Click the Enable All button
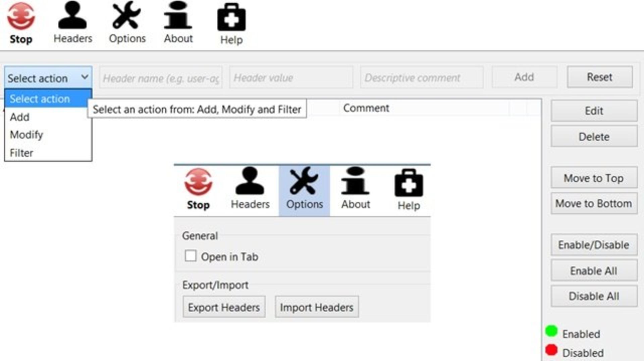The width and height of the screenshot is (644, 361). 594,270
